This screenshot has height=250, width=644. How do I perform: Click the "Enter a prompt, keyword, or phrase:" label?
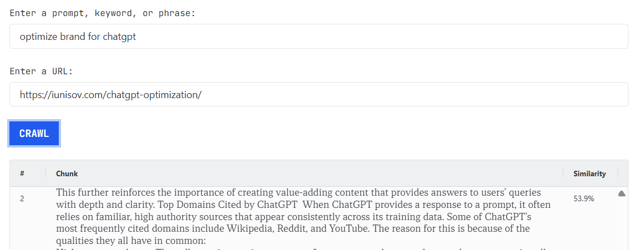[x=103, y=13]
